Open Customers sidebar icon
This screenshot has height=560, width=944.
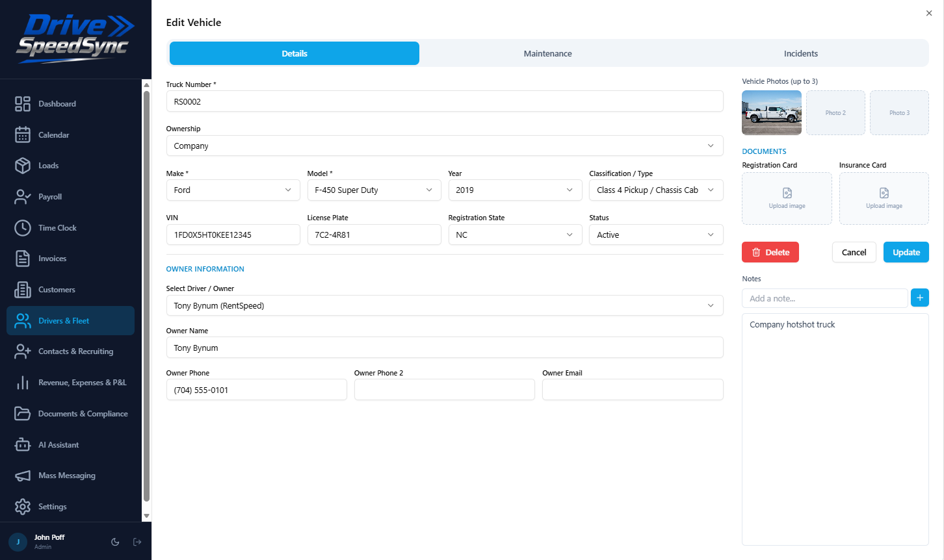23,290
